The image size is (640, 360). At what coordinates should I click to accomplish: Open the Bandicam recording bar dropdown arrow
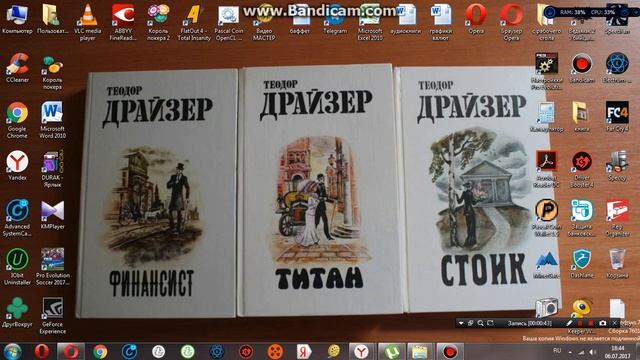point(461,323)
